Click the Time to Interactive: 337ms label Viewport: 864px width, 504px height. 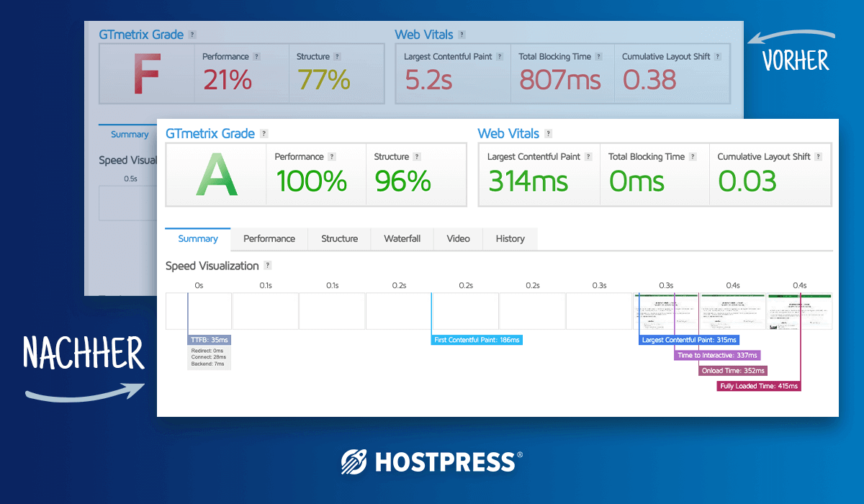717,355
